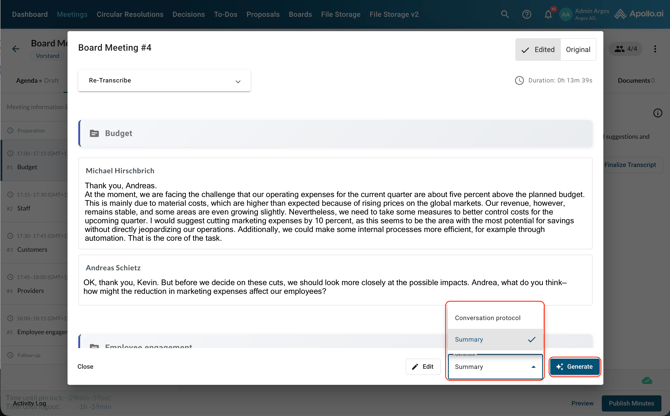Viewport: 670px width, 416px height.
Task: Click the Budget folder icon
Action: click(x=95, y=133)
